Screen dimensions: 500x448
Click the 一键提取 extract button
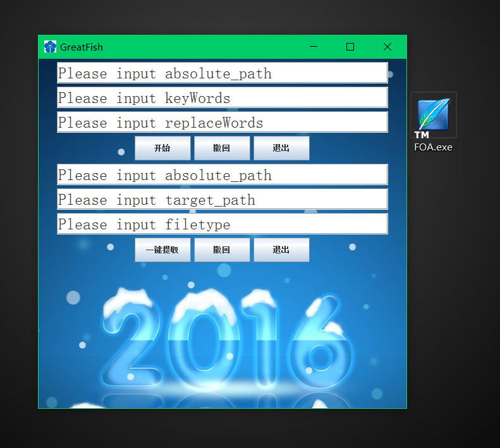pyautogui.click(x=162, y=250)
